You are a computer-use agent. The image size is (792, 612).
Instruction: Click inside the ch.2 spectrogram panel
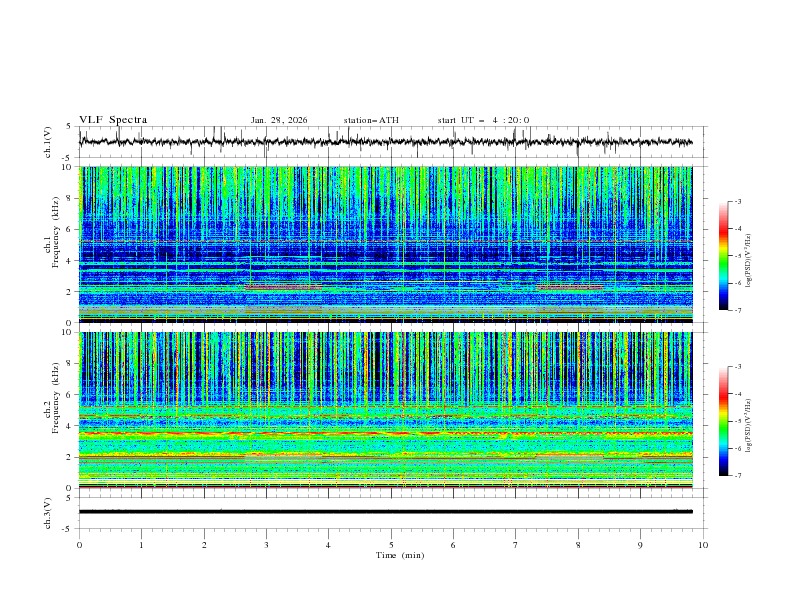coord(385,410)
